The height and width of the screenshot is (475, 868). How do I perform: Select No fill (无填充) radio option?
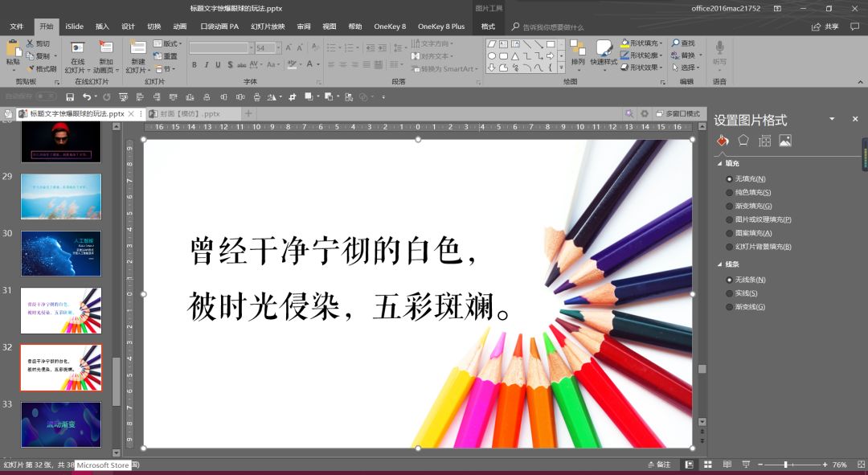pyautogui.click(x=729, y=178)
